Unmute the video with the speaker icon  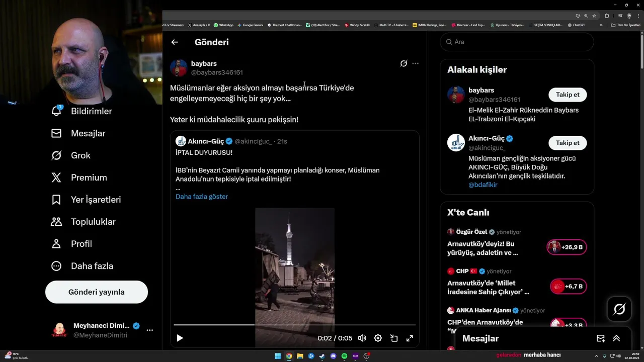click(x=362, y=338)
